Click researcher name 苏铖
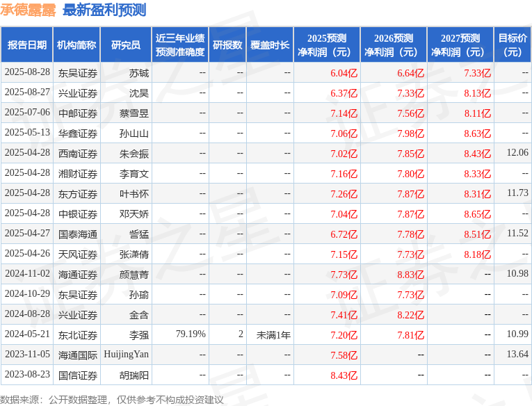This screenshot has width=532, height=406. (x=139, y=73)
